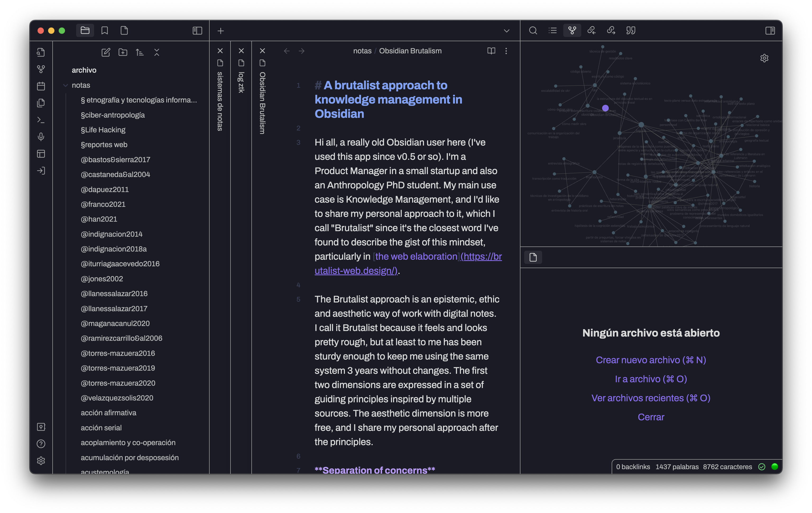
Task: Start audio recorder with the microphone icon
Action: coord(41,137)
